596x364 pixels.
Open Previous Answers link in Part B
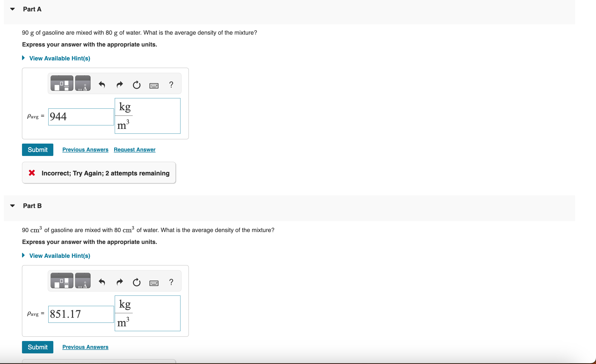coord(85,347)
